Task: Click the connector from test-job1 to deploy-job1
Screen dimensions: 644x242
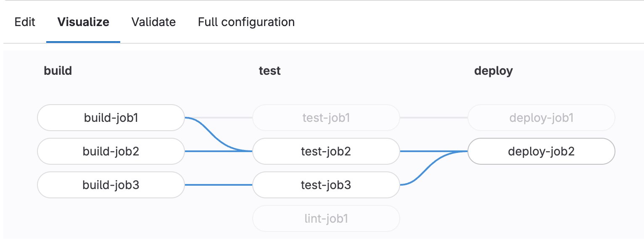Action: click(433, 118)
